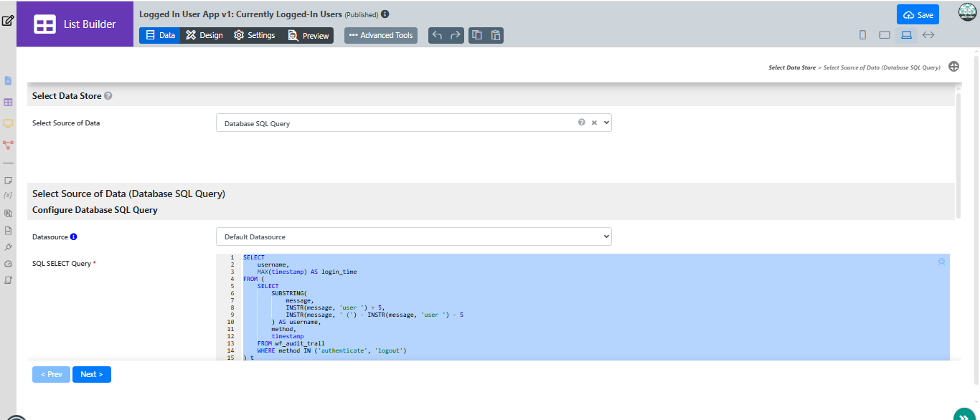This screenshot has width=980, height=420.
Task: Click inside the SQL SELECT Query editor
Action: [583, 307]
